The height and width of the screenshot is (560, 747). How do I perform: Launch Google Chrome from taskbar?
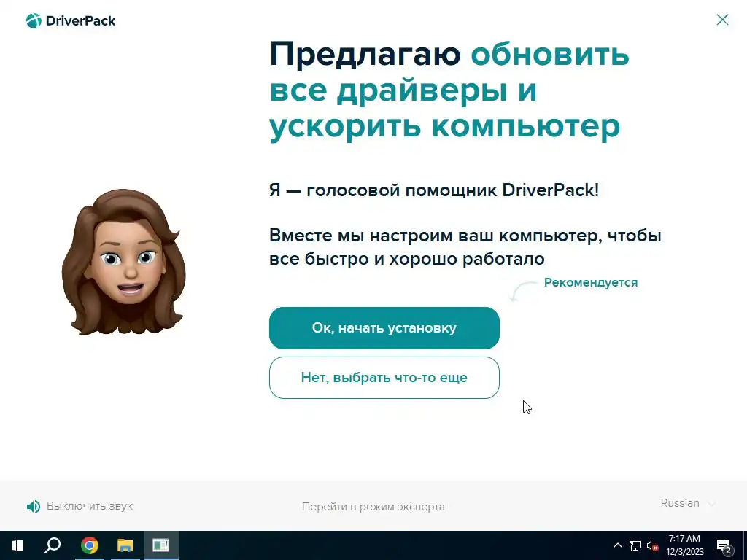pos(89,545)
